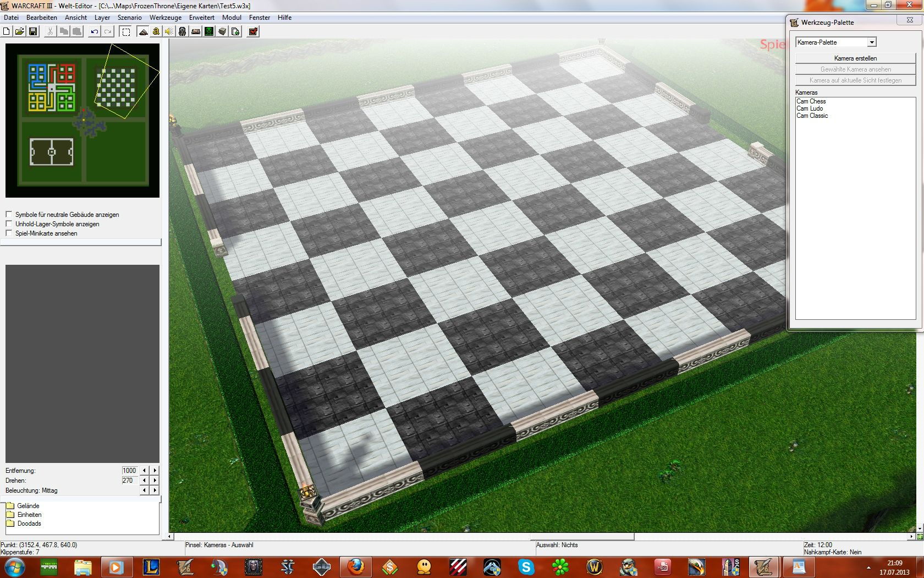Image resolution: width=924 pixels, height=578 pixels.
Task: Click the Paste toolbar icon
Action: (77, 32)
